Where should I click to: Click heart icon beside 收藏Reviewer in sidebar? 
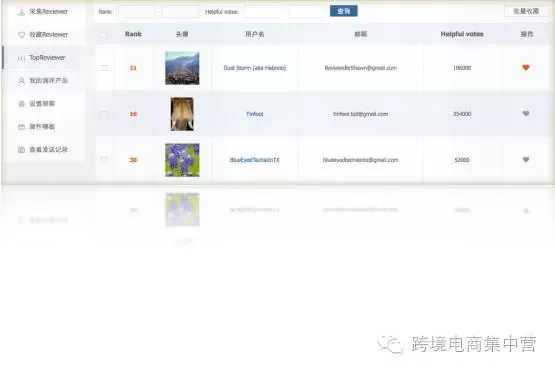22,35
